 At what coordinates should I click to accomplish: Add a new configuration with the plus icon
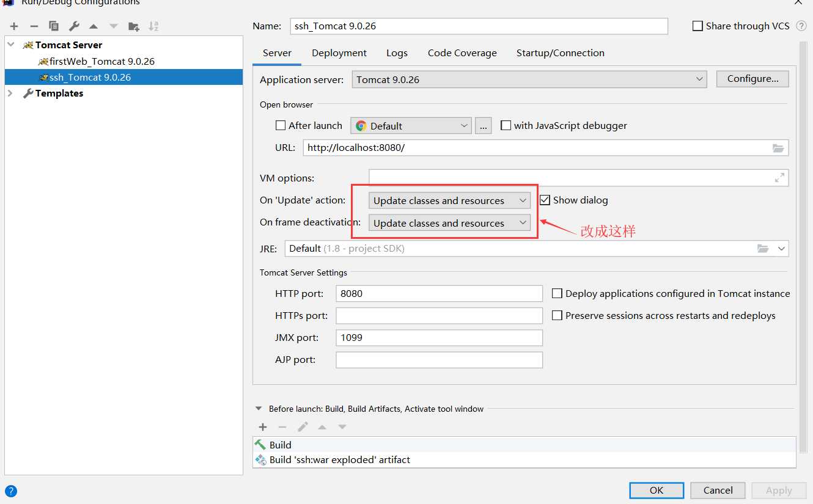pos(14,26)
